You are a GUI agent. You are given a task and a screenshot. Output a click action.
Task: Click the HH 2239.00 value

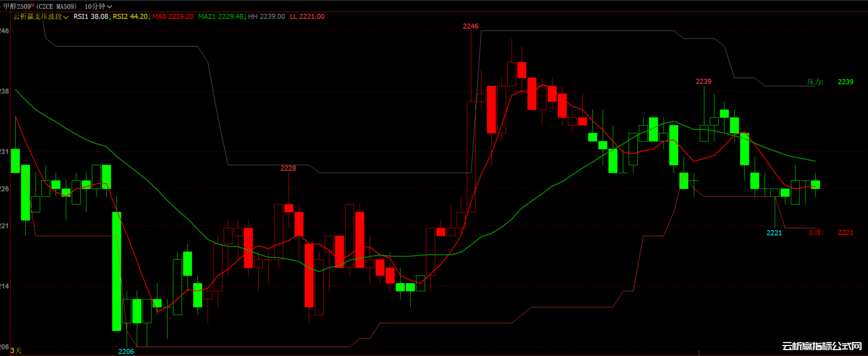click(267, 16)
